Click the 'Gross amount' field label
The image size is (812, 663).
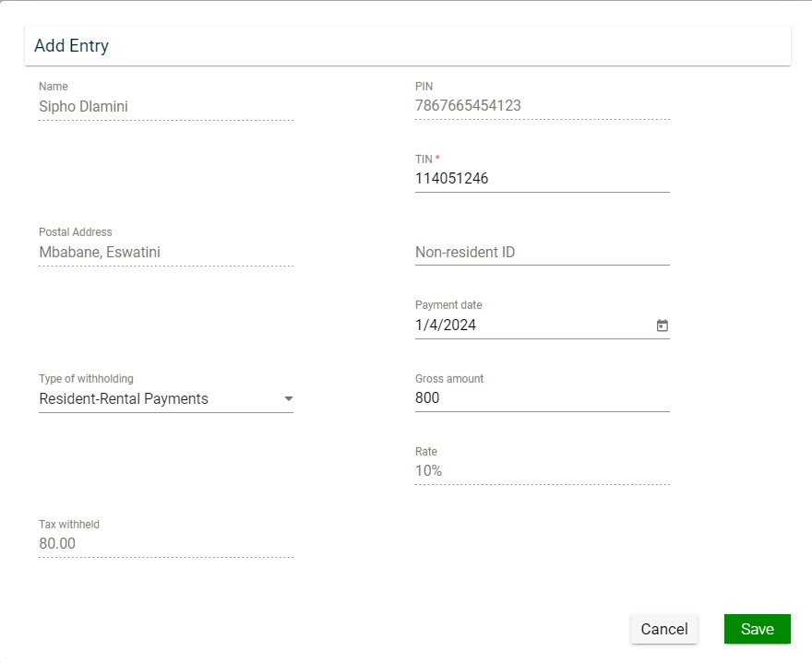pyautogui.click(x=449, y=379)
